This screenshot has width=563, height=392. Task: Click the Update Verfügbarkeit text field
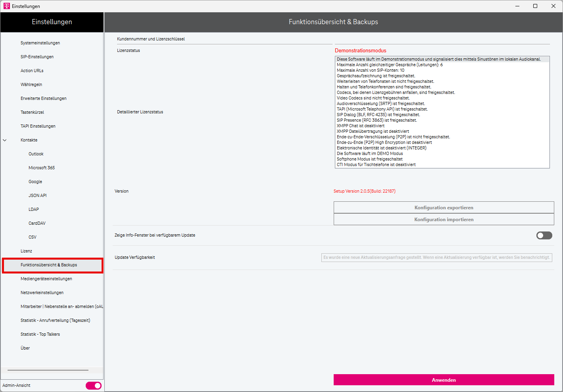tap(436, 258)
